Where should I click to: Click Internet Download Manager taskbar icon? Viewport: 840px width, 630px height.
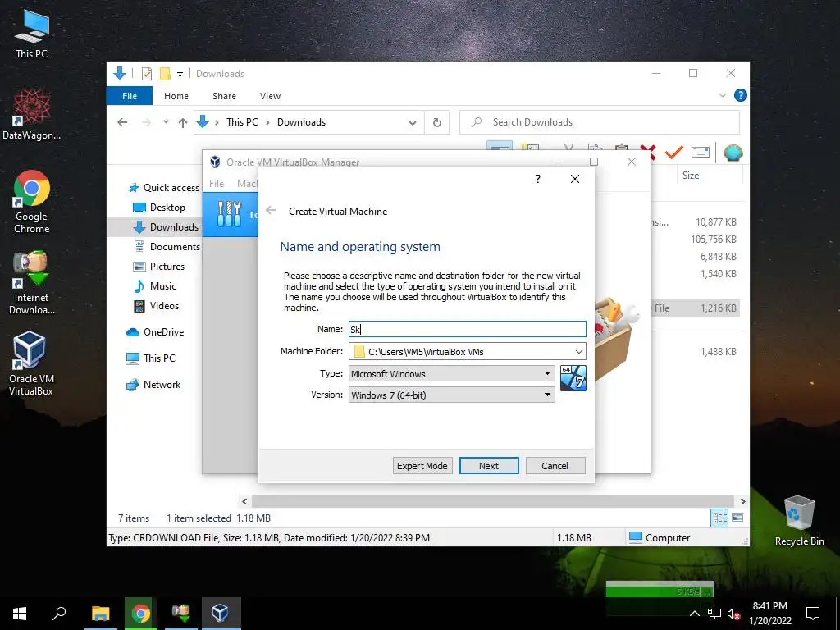pos(180,614)
